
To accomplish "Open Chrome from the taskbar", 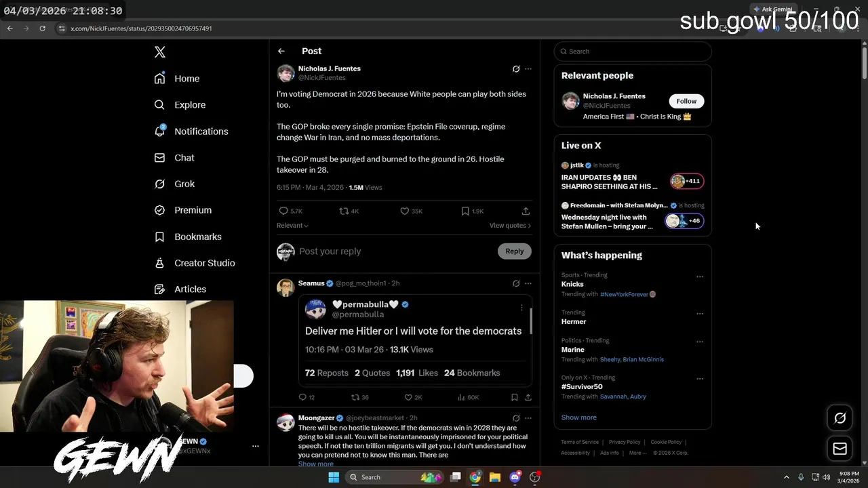I will 475,477.
